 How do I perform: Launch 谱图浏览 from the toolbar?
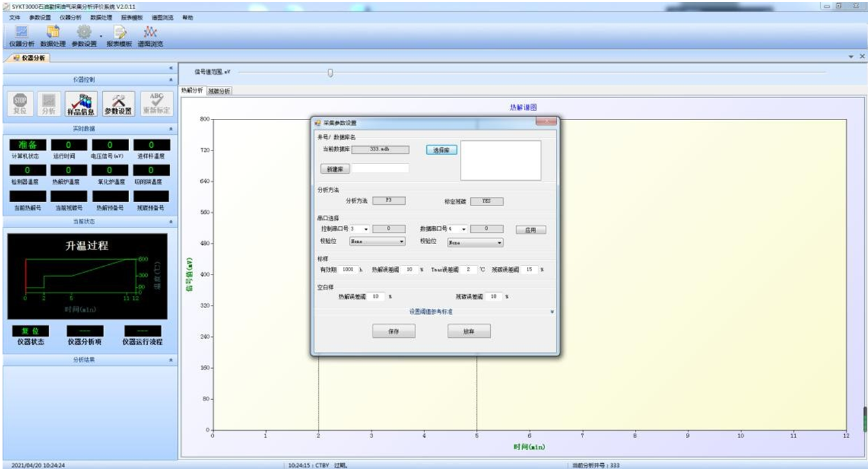click(150, 32)
